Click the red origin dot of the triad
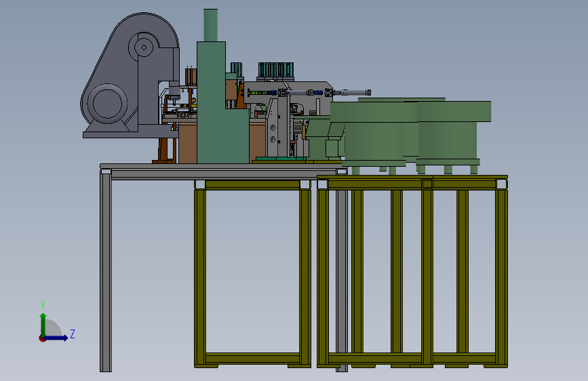This screenshot has width=588, height=381. [42, 338]
